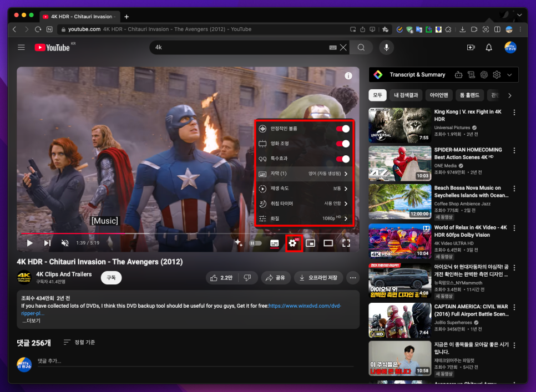536x392 pixels.
Task: Open World of Relax 4K video thumbnail
Action: 400,241
